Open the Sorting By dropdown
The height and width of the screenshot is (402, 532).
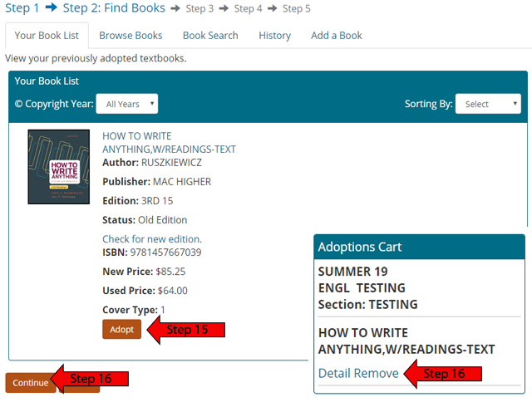tap(488, 104)
